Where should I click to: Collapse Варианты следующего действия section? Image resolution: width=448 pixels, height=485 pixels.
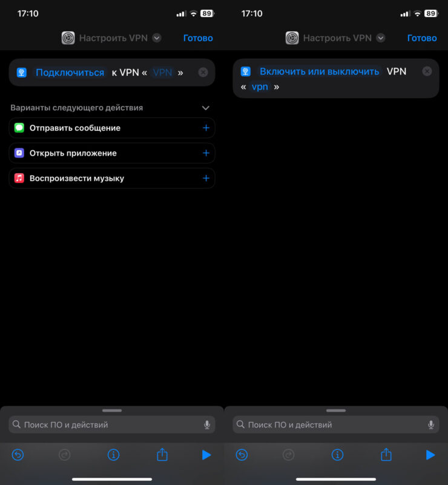pyautogui.click(x=205, y=108)
